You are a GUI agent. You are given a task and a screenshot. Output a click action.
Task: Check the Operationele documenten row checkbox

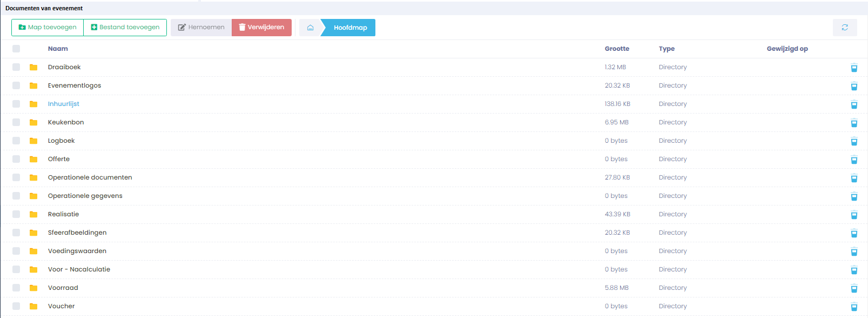click(x=16, y=177)
